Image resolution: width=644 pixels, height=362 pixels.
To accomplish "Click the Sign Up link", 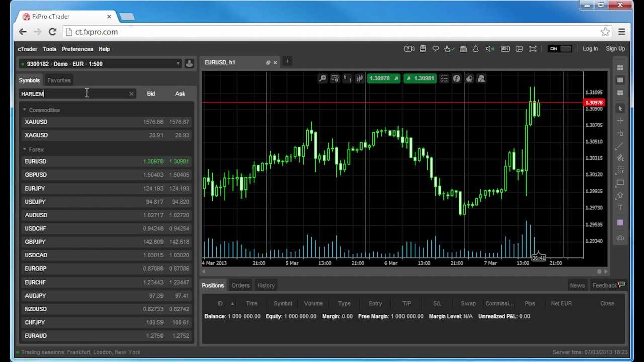I will (615, 49).
